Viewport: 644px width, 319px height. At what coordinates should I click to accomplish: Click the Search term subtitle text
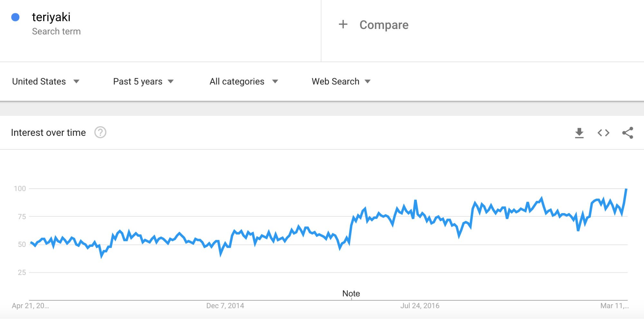pos(56,32)
